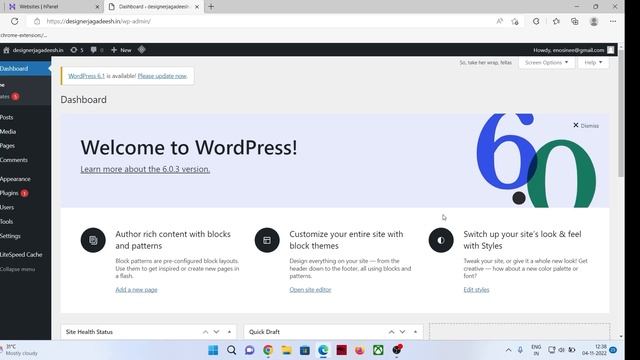Image resolution: width=640 pixels, height=360 pixels.
Task: Expand the Help dropdown
Action: pyautogui.click(x=593, y=62)
